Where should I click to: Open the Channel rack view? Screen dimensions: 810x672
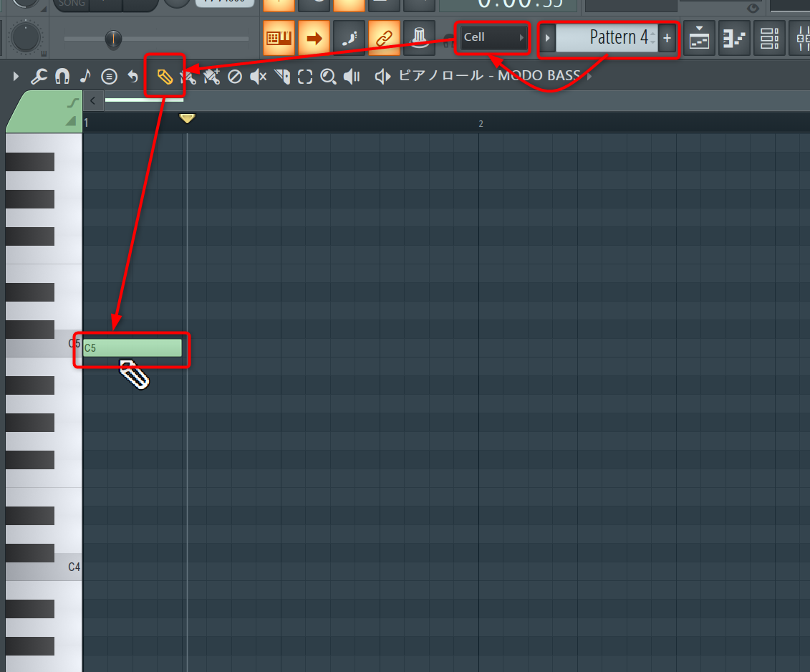coord(770,39)
